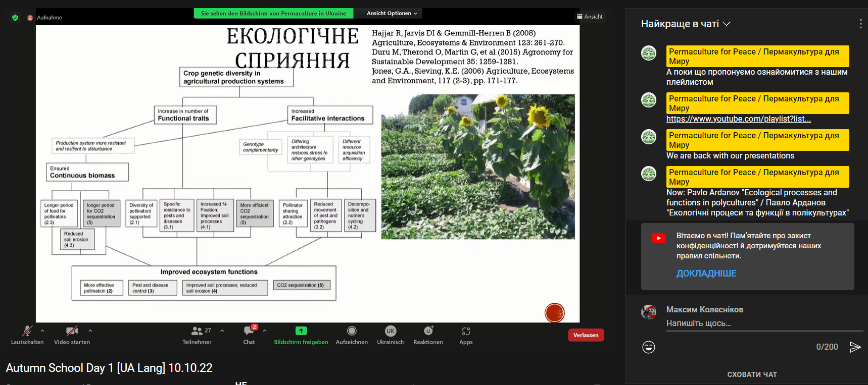This screenshot has width=868, height=385.
Task: Click the Максим Колесніков username in chat
Action: coord(705,310)
